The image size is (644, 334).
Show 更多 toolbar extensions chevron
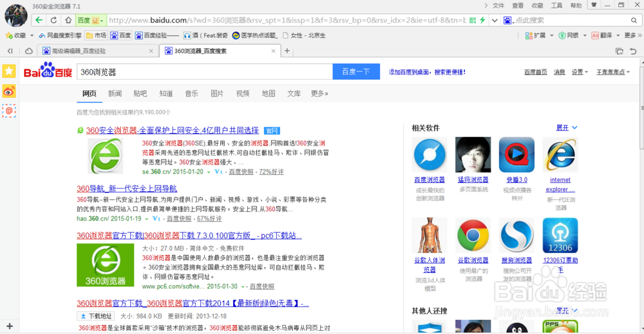[633, 35]
